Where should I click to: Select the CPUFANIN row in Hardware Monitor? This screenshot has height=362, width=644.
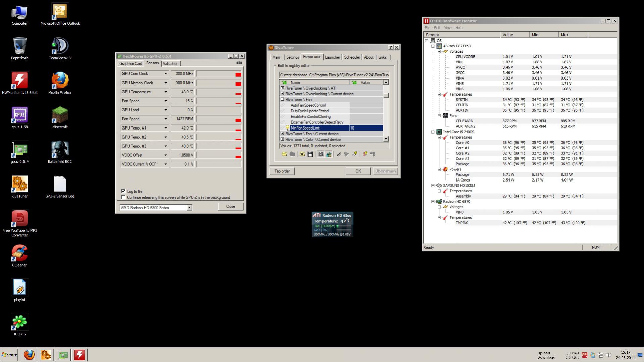pos(520,121)
